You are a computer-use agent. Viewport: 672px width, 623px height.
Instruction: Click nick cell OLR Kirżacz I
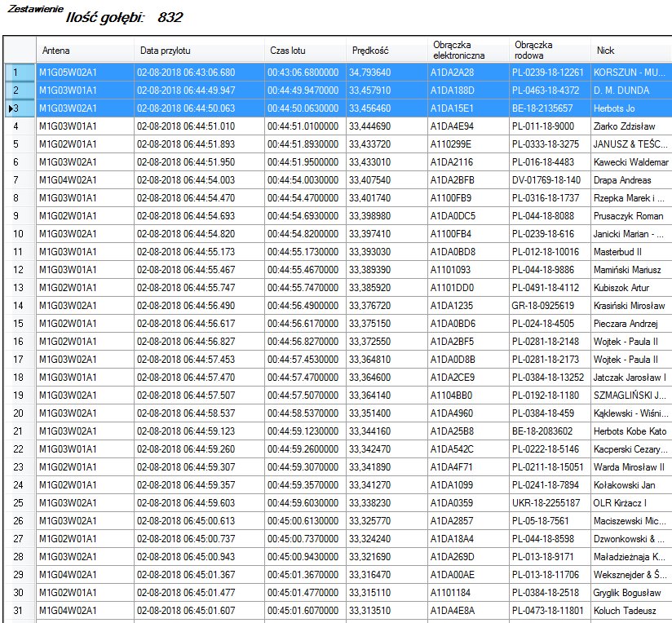tap(631, 503)
